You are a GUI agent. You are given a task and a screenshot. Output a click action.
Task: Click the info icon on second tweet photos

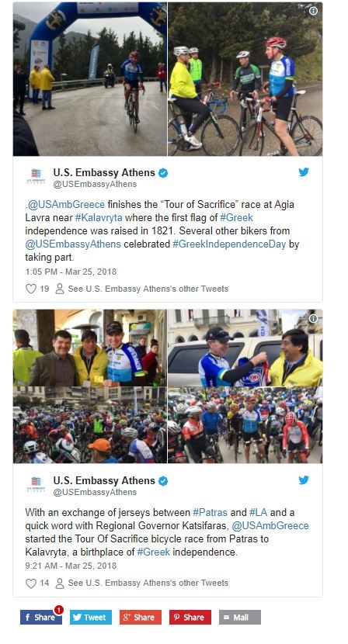[x=314, y=318]
